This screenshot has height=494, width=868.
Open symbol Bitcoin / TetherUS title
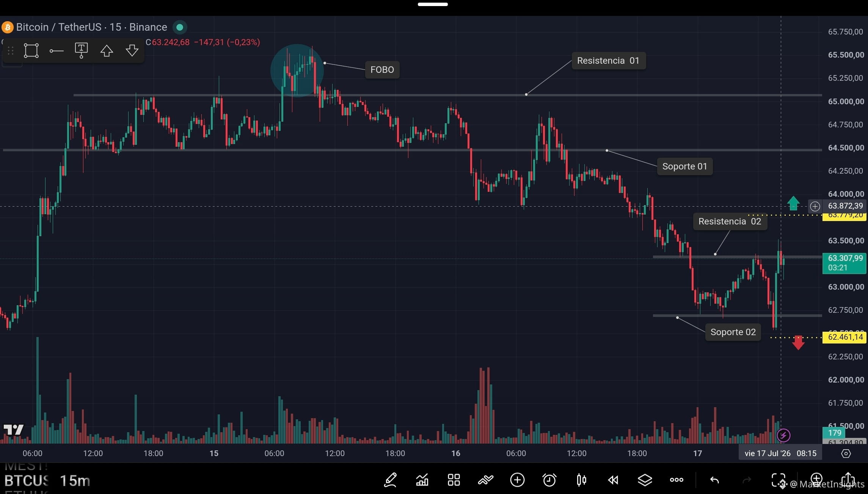point(91,27)
